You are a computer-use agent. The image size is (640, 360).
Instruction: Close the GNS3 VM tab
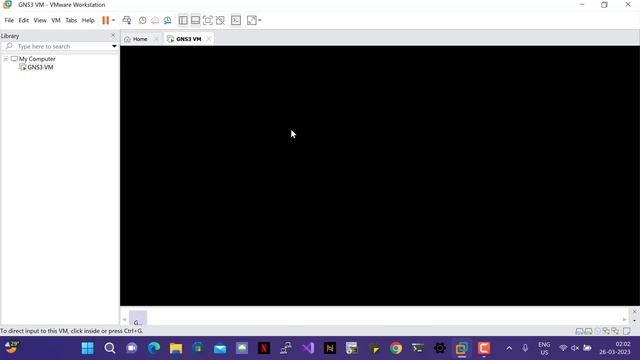tap(209, 39)
